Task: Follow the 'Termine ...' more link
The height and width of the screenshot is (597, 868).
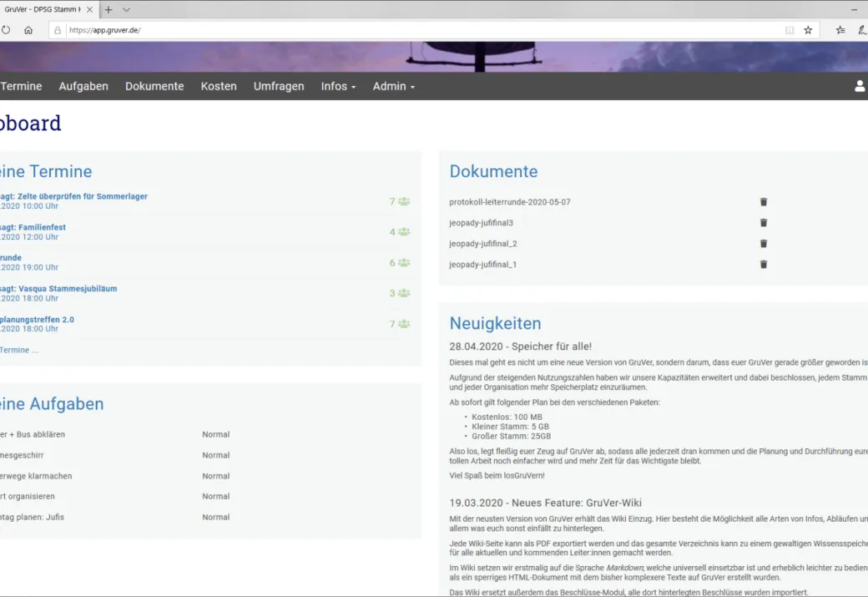Action: click(x=19, y=350)
